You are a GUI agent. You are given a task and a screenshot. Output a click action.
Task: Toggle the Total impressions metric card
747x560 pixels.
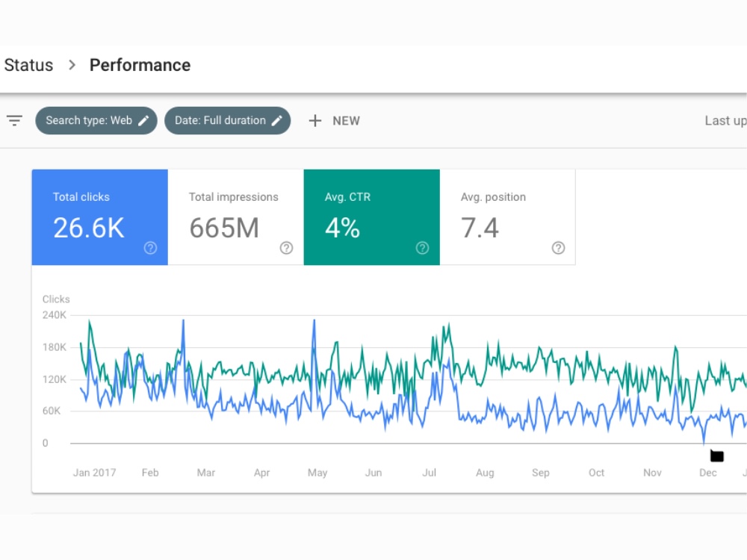tap(236, 217)
